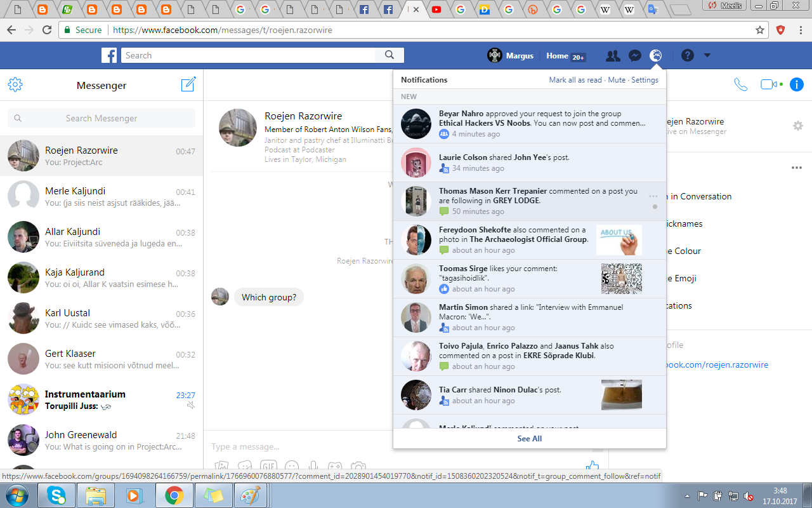Click the Brave shield extension icon
This screenshot has height=508, width=812.
coord(781,30)
